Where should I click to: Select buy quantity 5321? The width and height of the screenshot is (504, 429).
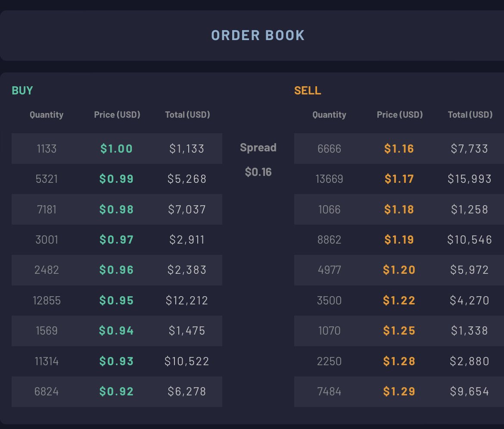point(47,179)
